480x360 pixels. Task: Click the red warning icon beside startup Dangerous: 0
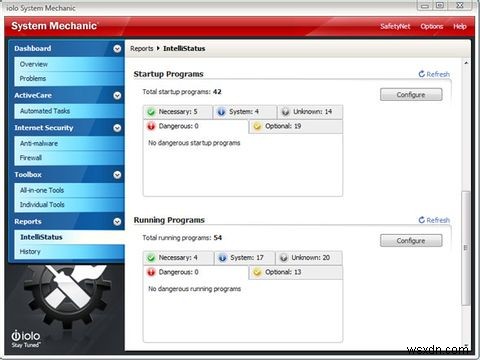point(151,126)
